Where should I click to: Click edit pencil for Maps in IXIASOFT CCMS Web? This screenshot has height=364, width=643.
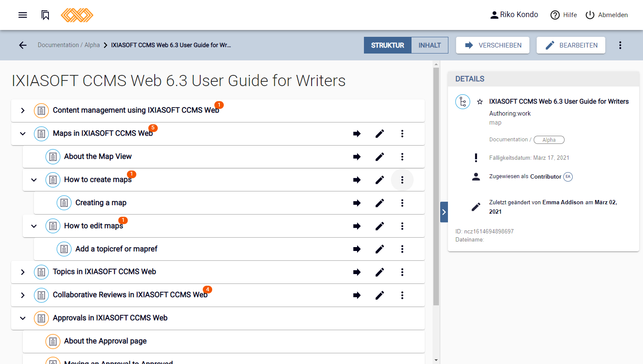[x=380, y=134]
